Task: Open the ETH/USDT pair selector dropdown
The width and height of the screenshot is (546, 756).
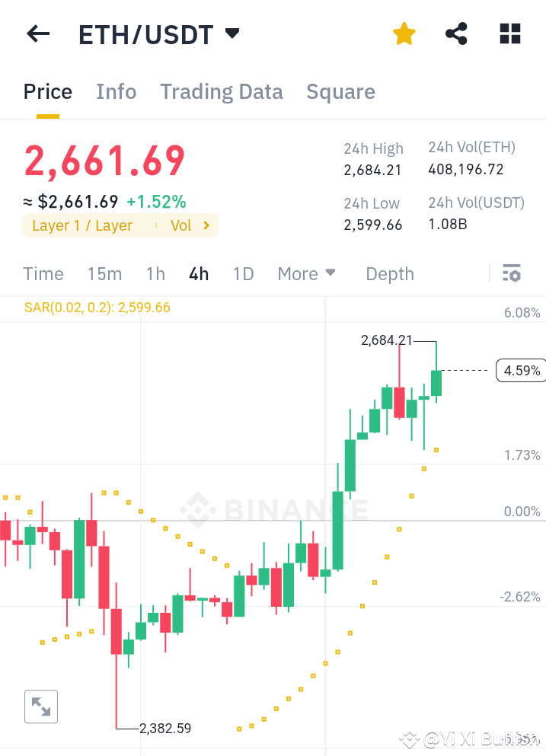Action: (x=231, y=33)
